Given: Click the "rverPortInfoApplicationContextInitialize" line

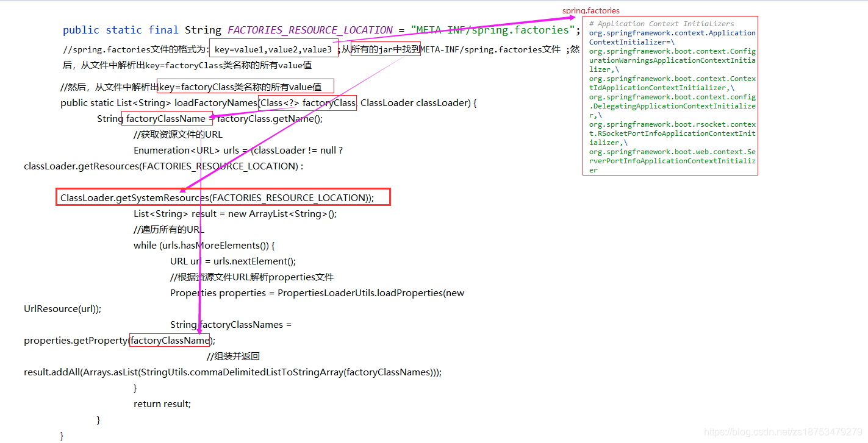Looking at the screenshot, I should [x=672, y=161].
